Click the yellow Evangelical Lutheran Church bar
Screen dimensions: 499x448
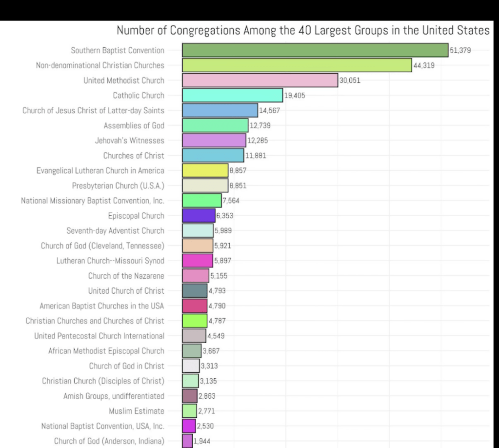205,170
